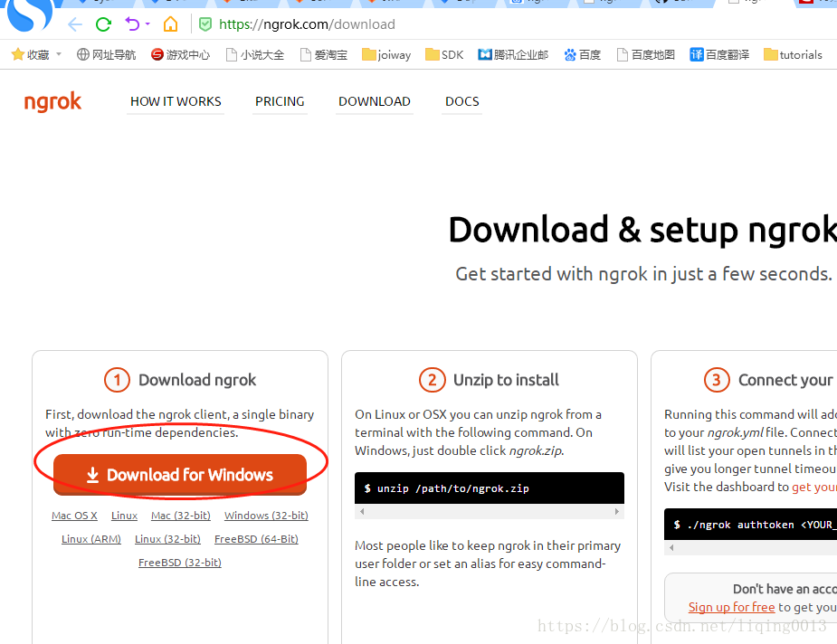Click the purple undo/restore tab icon
Screen dimensions: 837x644
(x=132, y=24)
